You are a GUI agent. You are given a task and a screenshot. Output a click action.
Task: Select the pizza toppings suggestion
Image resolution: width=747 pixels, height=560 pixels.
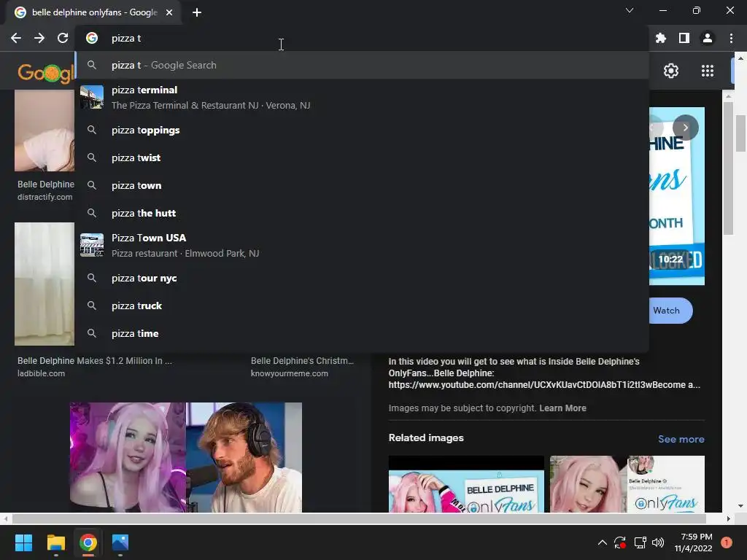362,130
